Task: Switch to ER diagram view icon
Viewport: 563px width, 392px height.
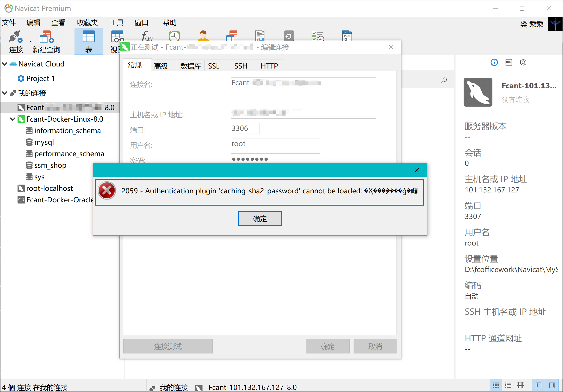Action: click(x=520, y=385)
